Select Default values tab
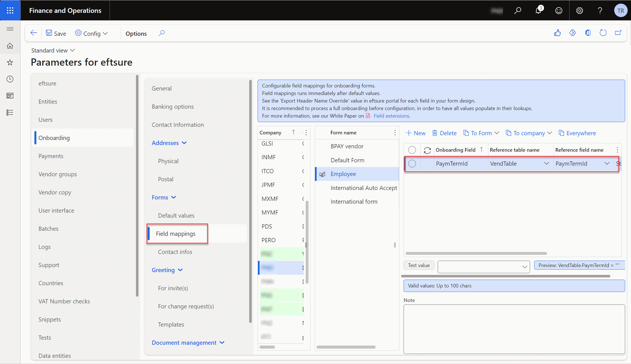631x364 pixels. coord(176,215)
